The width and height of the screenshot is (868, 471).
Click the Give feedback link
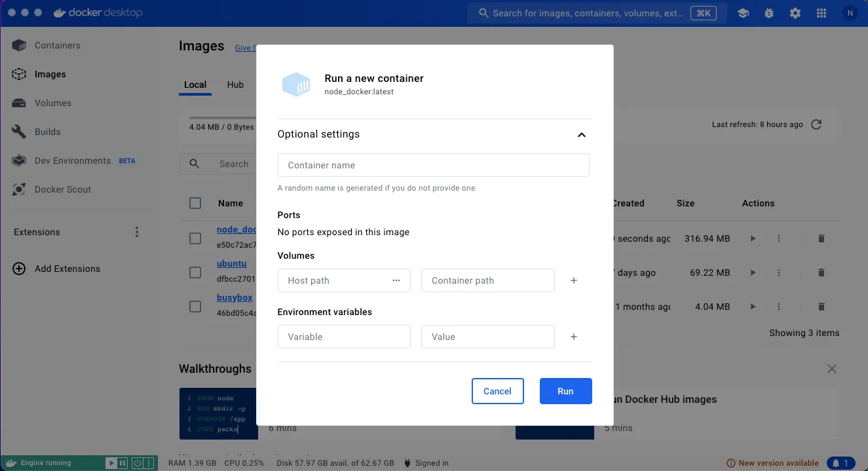245,48
